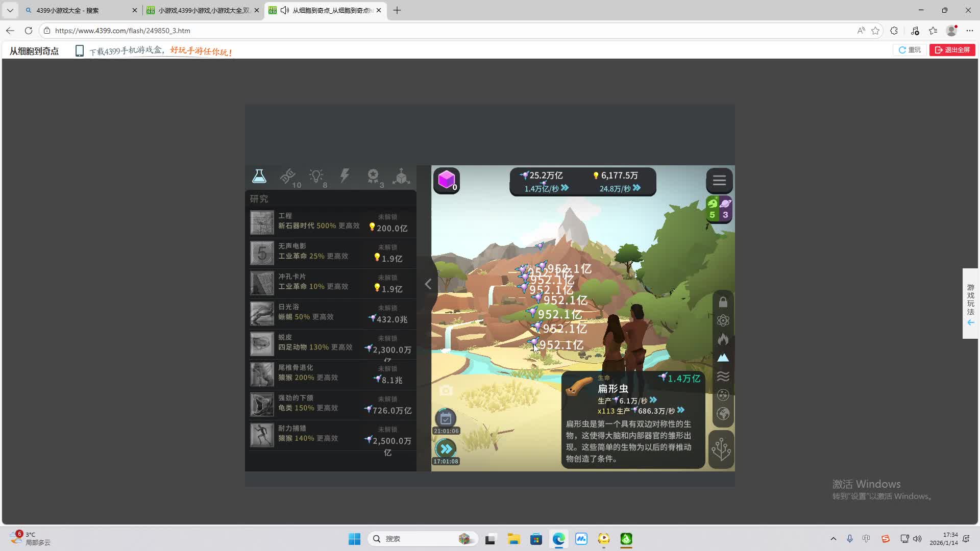980x551 pixels.
Task: Expand the system tray hidden icons arrow
Action: pyautogui.click(x=833, y=539)
